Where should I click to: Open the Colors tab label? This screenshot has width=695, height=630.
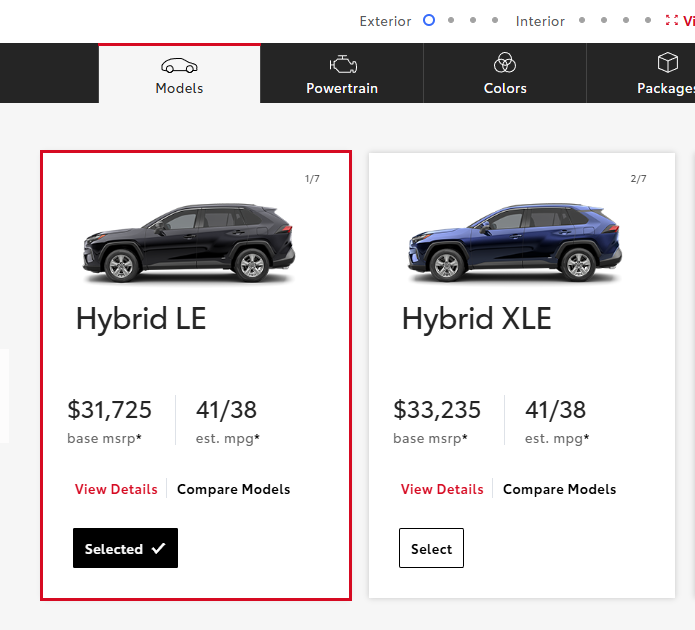[x=505, y=88]
